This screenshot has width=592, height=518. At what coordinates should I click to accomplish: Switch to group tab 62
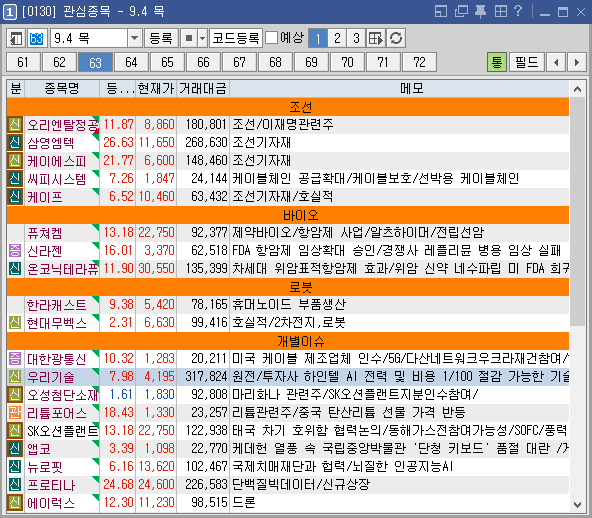(x=59, y=62)
